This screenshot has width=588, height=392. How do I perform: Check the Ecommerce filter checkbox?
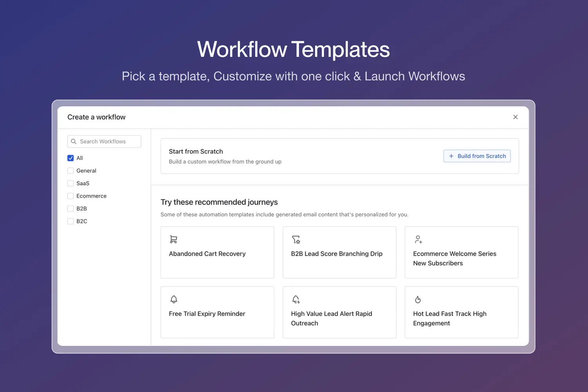point(71,196)
